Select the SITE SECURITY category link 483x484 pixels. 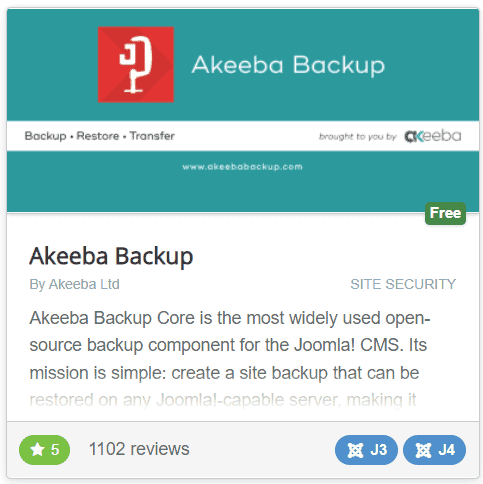click(x=403, y=284)
